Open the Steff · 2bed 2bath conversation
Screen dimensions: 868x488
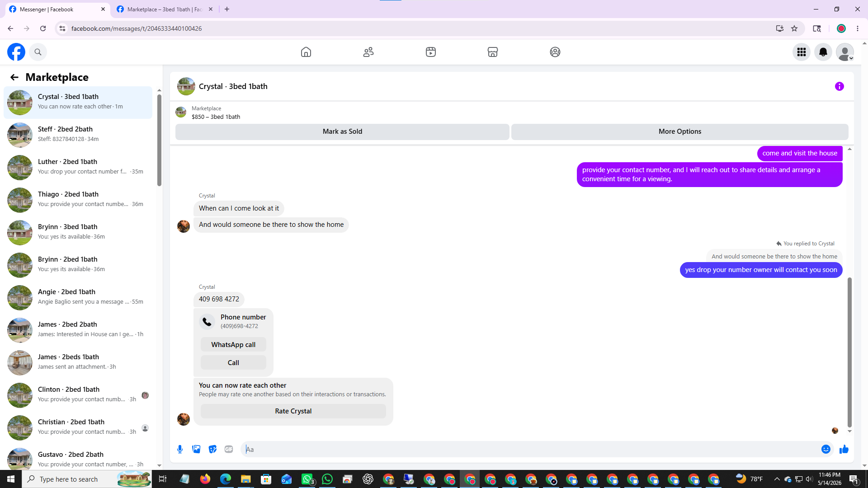pos(78,135)
